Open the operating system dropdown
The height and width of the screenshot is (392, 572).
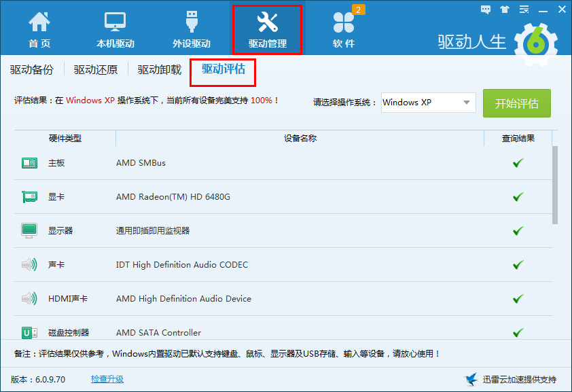428,103
